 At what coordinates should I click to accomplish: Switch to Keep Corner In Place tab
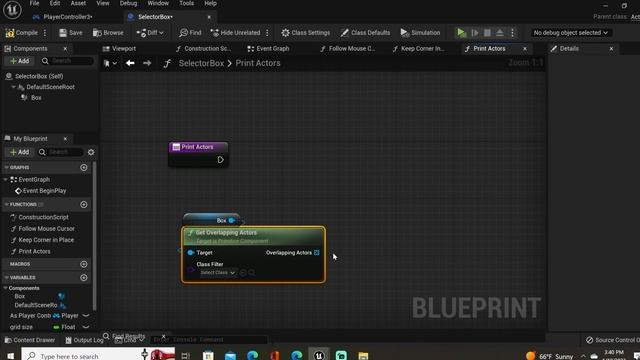pos(418,49)
